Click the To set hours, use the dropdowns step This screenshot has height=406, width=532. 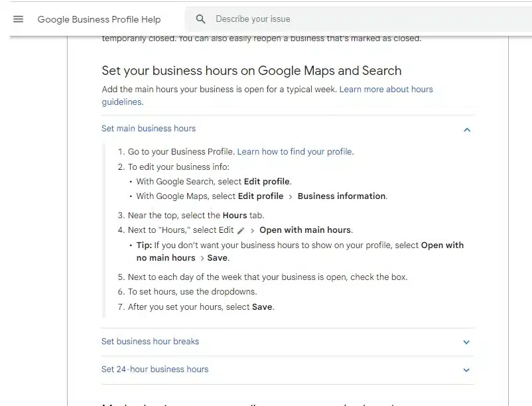192,292
